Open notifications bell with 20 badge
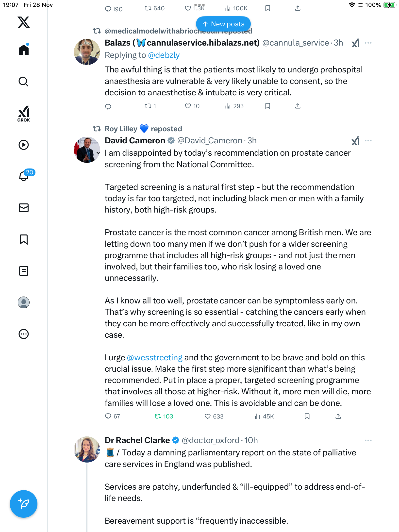 [x=24, y=176]
